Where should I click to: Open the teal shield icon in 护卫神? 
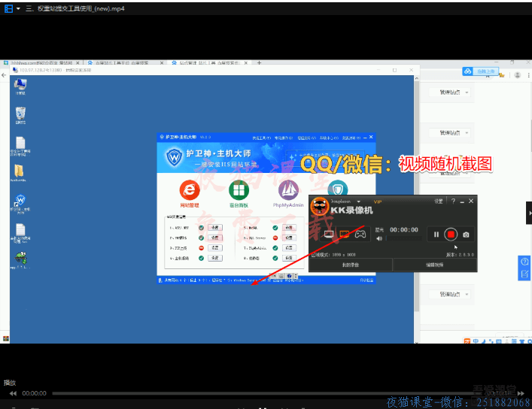338,188
